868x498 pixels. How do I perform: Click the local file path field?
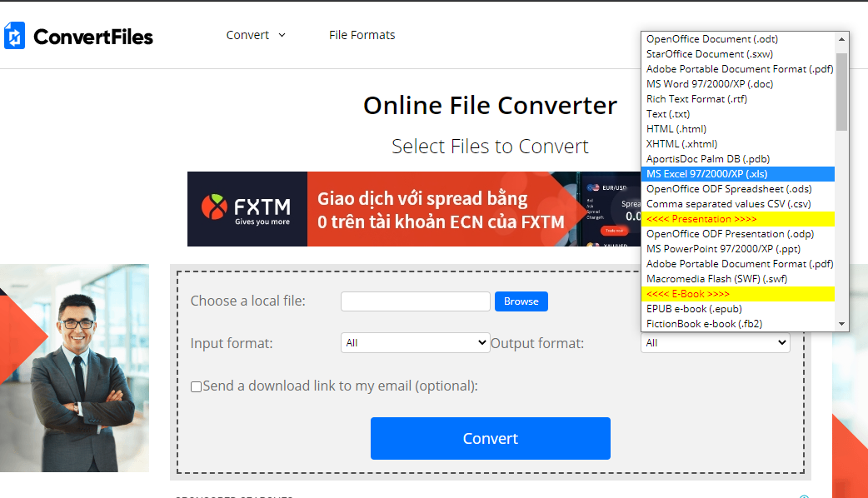coord(415,301)
